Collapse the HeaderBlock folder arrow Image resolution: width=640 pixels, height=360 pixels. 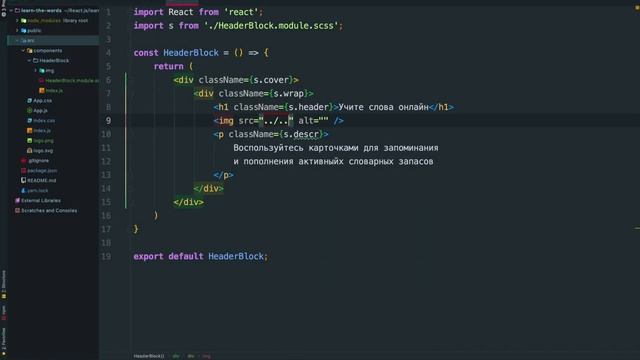tap(29, 60)
